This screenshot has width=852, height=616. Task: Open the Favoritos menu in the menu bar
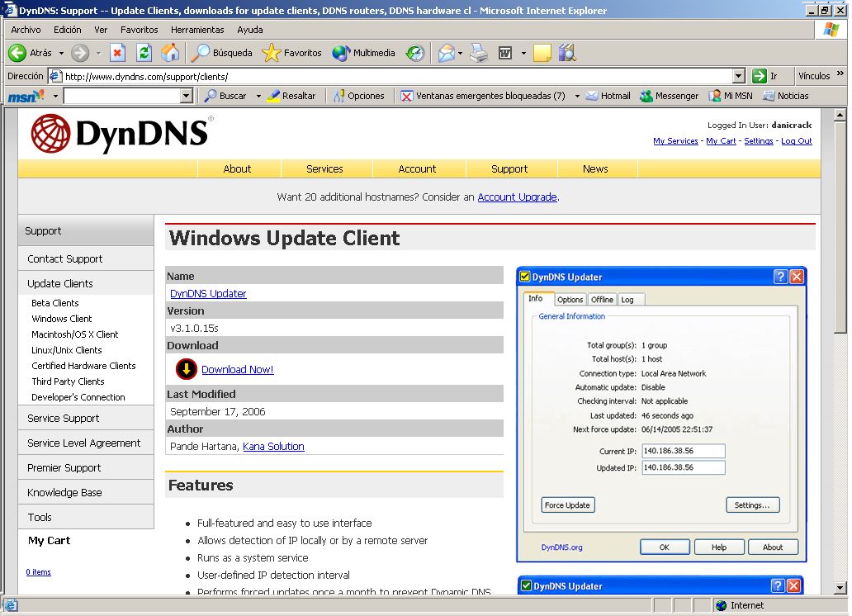click(x=139, y=30)
